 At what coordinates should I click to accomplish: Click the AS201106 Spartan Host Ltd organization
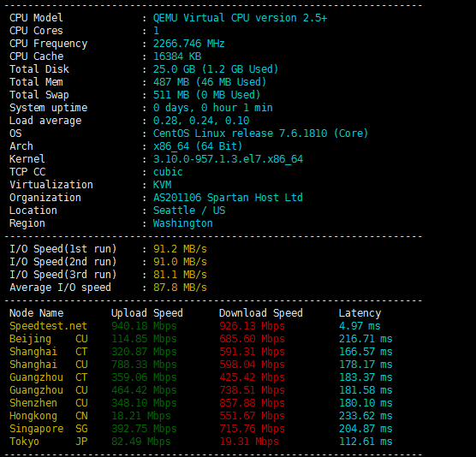pos(228,198)
